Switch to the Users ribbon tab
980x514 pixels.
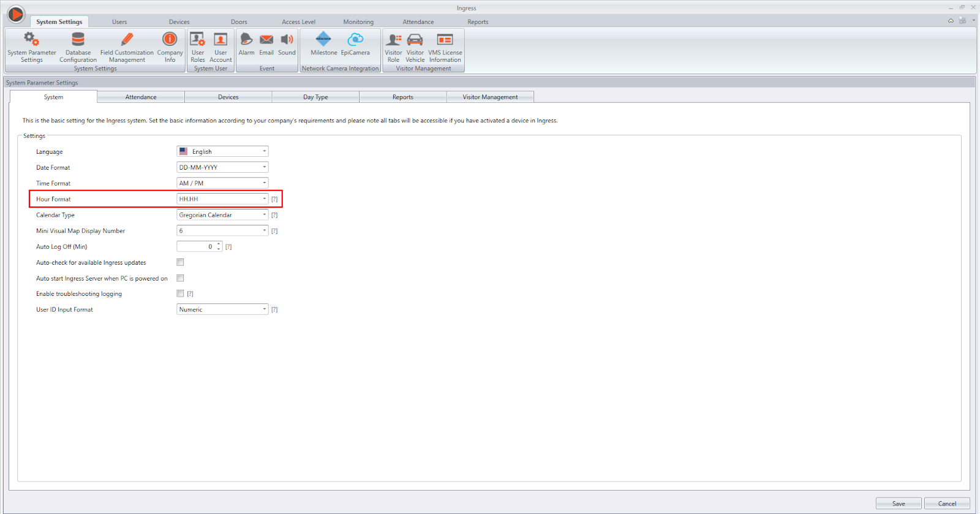coord(119,22)
